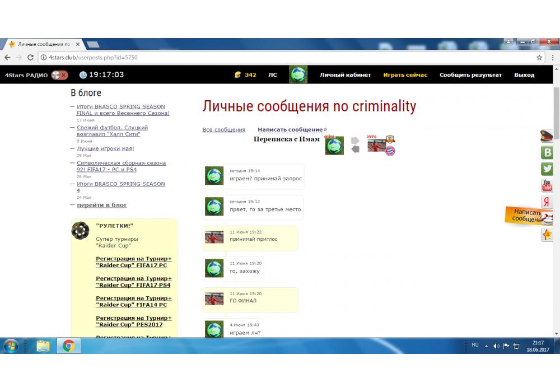This screenshot has width=560, height=392.
Task: Select 'Играть сейчас' in top menu
Action: point(405,75)
